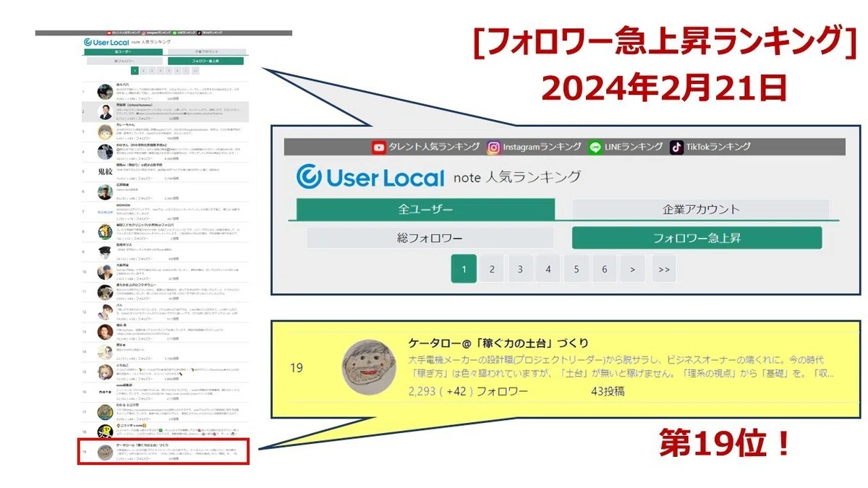The width and height of the screenshot is (868, 488).
Task: Open タレント人気ランキング link in the enlarged header
Action: 433,147
